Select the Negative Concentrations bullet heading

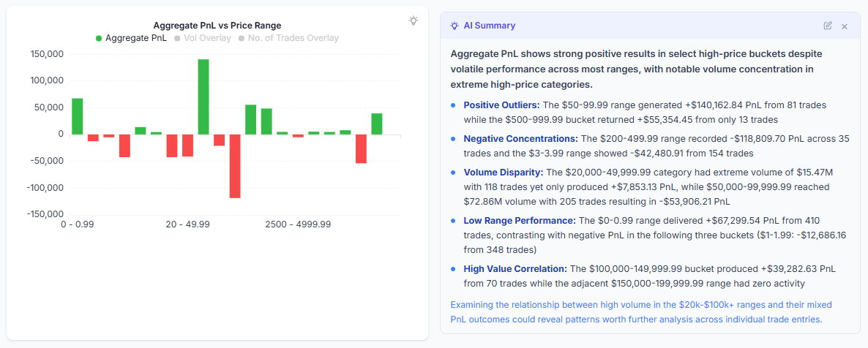pyautogui.click(x=520, y=139)
